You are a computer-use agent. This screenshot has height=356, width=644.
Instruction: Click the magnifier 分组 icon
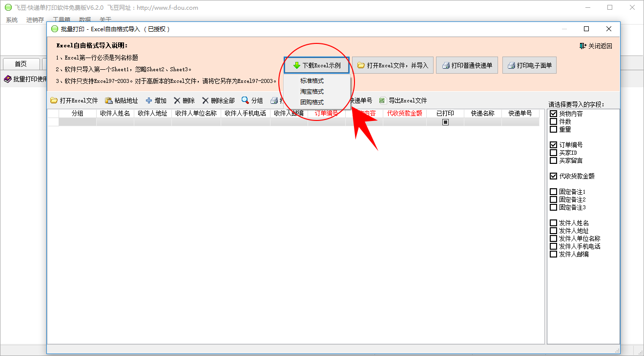click(245, 100)
